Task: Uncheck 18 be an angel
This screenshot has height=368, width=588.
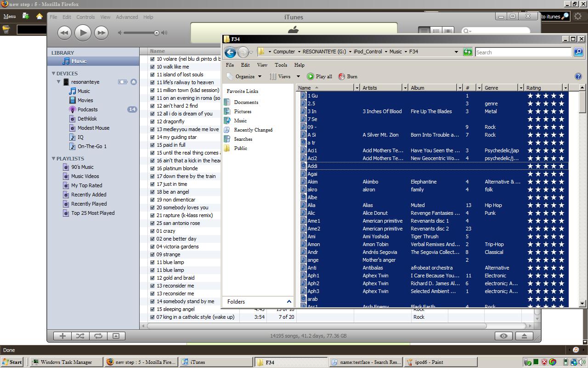Action: [x=153, y=192]
